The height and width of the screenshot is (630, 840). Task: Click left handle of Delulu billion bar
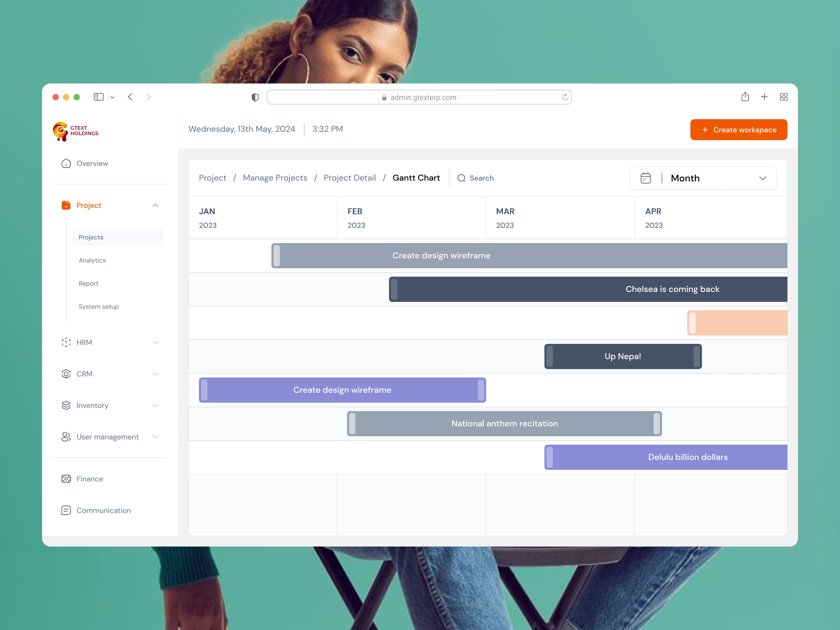point(550,457)
